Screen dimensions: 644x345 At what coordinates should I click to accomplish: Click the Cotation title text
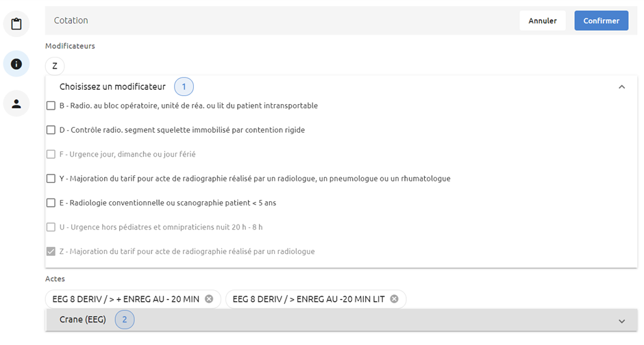point(71,21)
